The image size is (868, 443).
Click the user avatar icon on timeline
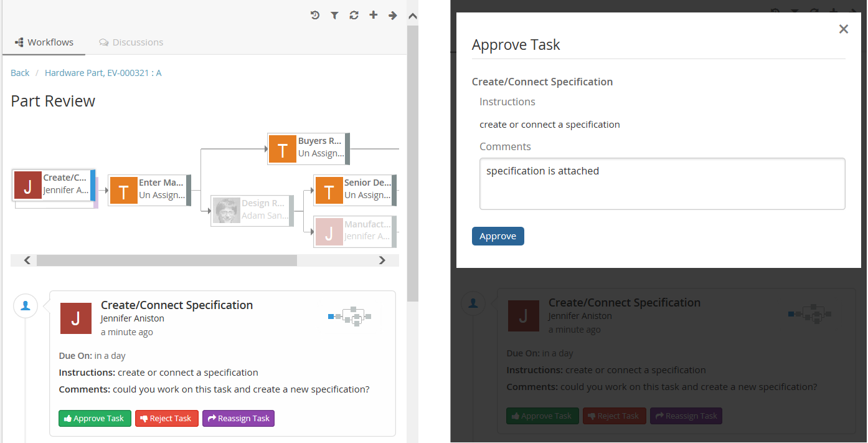point(26,306)
